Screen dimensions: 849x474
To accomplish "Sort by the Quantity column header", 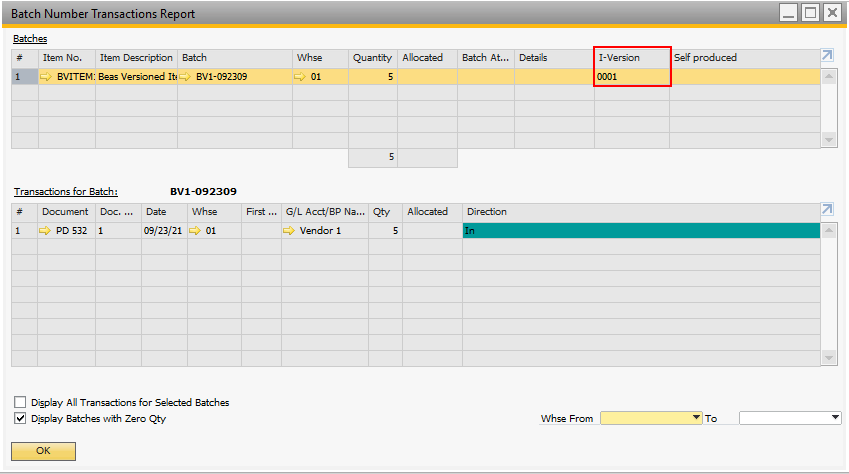I will tap(372, 58).
